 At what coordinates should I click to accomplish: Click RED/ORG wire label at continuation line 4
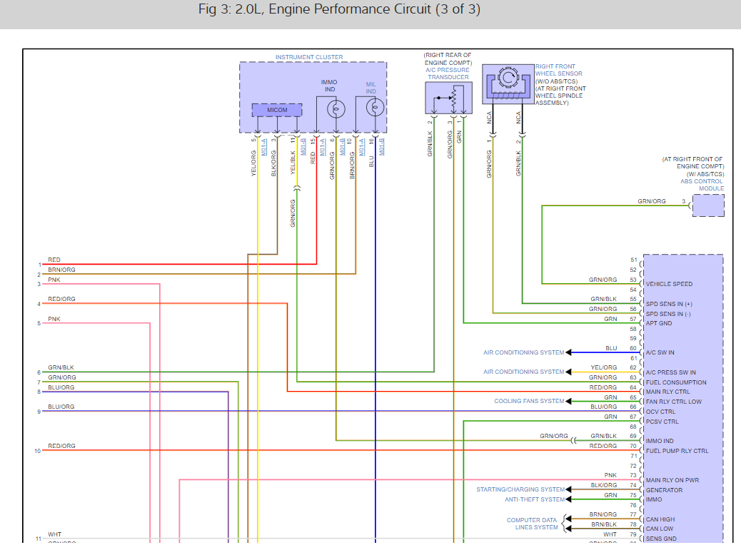[x=61, y=299]
